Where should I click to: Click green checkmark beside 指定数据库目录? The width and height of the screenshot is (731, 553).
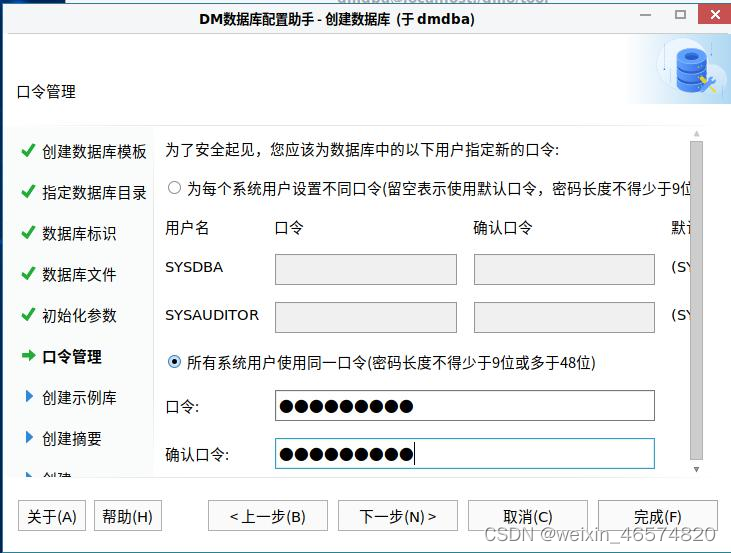28,191
